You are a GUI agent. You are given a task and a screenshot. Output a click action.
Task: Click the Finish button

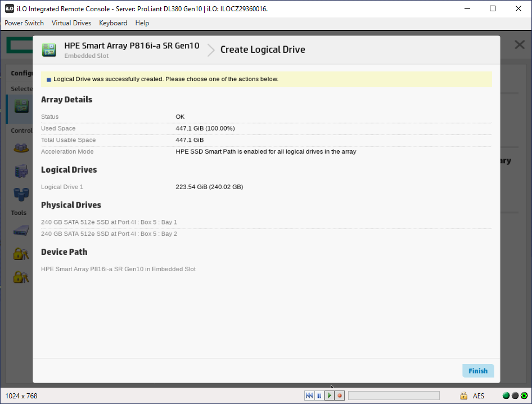click(x=477, y=371)
